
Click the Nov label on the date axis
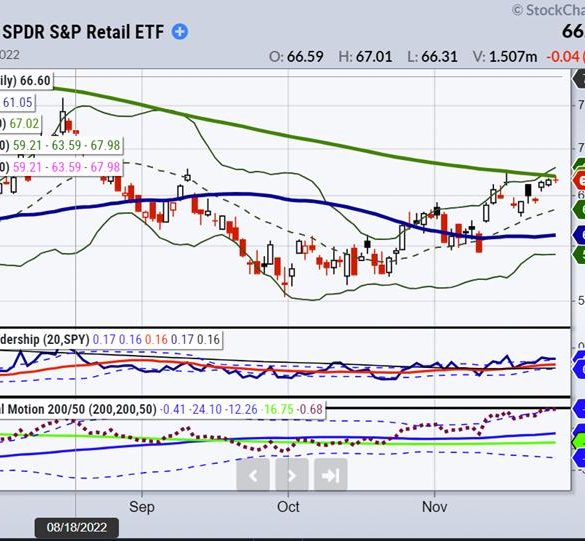(435, 507)
